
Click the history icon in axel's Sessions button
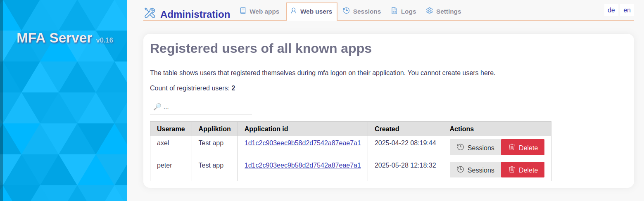[x=460, y=147]
